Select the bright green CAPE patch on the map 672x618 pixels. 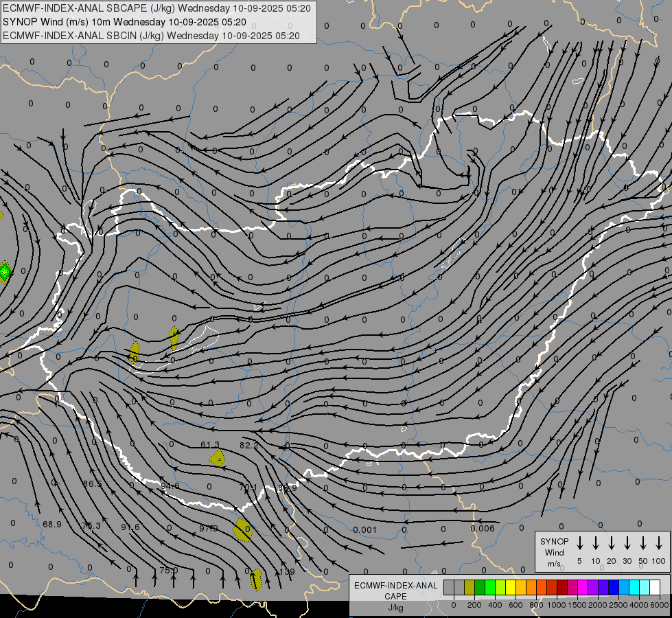5,272
